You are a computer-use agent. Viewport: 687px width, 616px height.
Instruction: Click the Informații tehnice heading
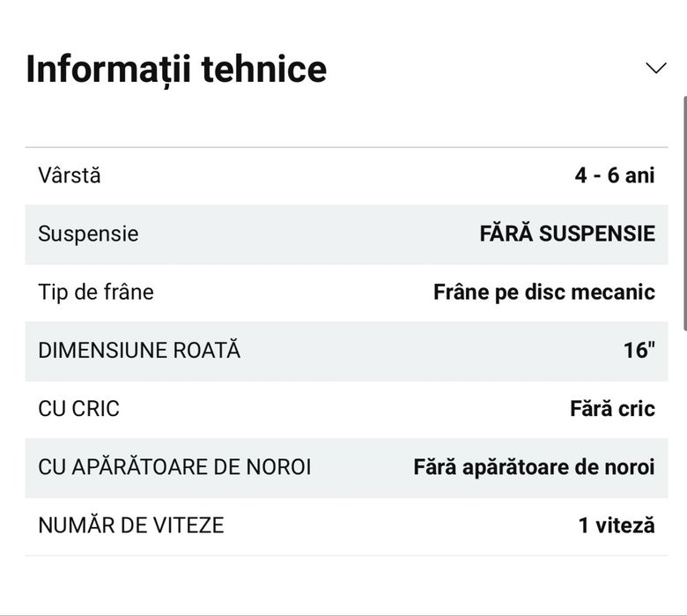pyautogui.click(x=176, y=69)
